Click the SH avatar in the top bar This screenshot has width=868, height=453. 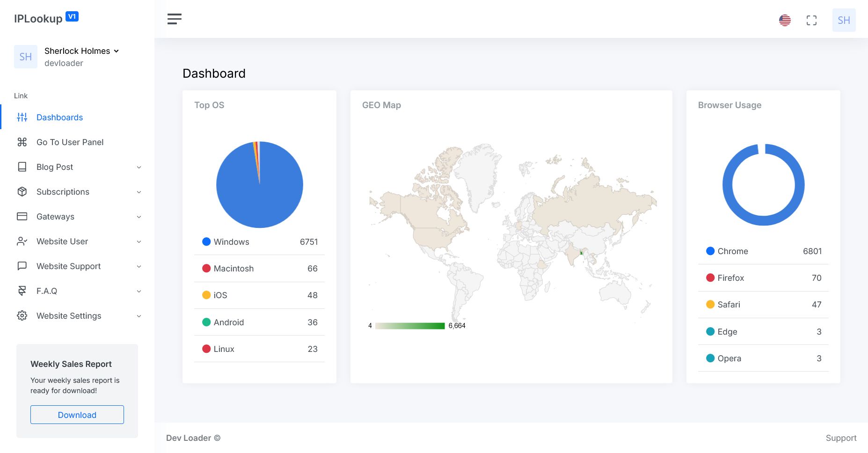pos(844,20)
